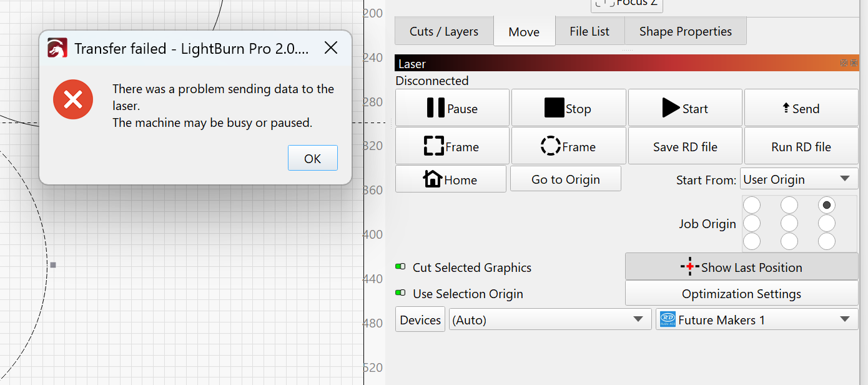
Task: Click the rubber-band circle Frame button
Action: [x=568, y=146]
